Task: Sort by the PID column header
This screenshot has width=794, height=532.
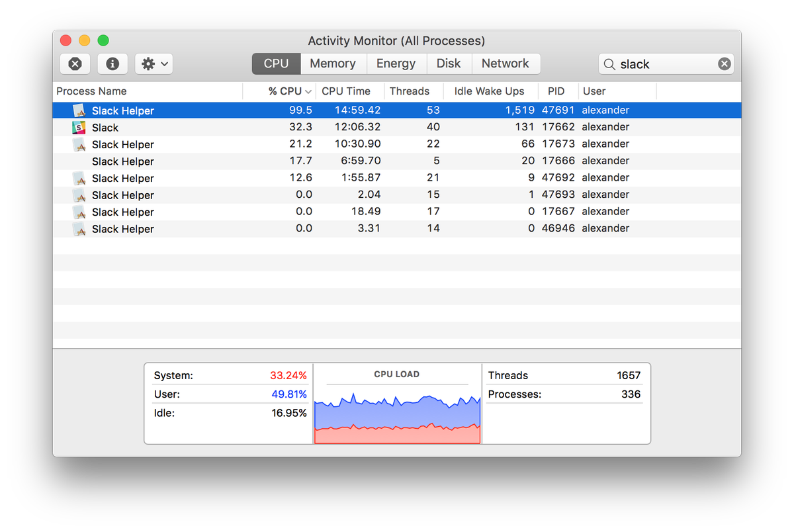Action: (x=557, y=91)
